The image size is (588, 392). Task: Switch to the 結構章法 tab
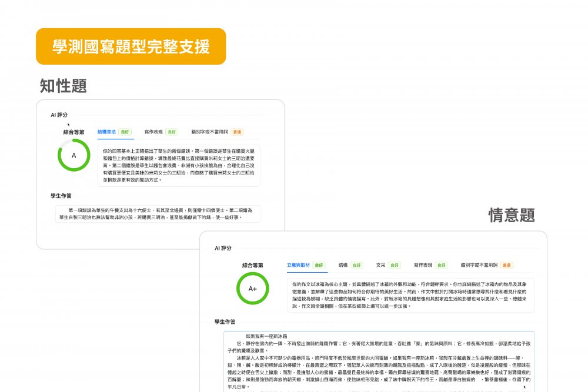(106, 132)
